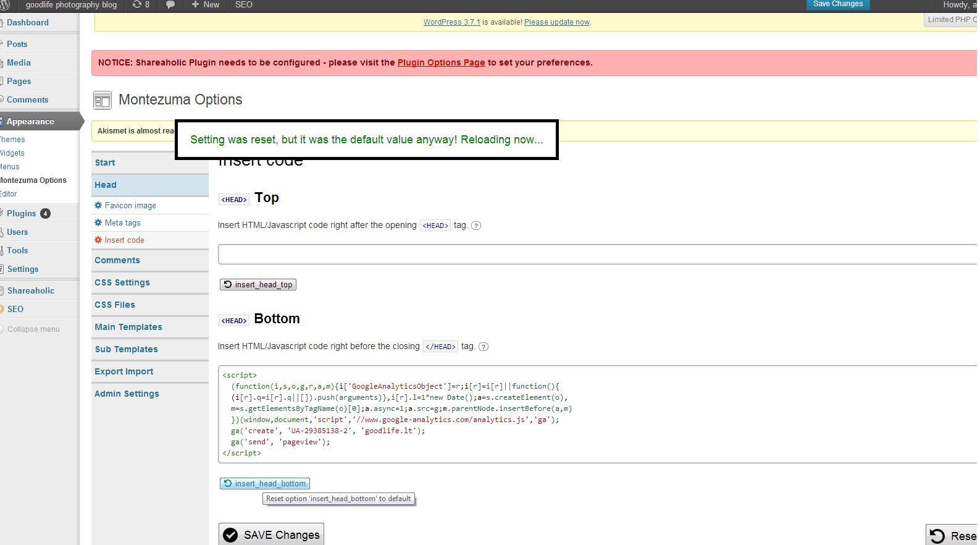Open Editor submenu item
The height and width of the screenshot is (545, 980).
(x=9, y=194)
